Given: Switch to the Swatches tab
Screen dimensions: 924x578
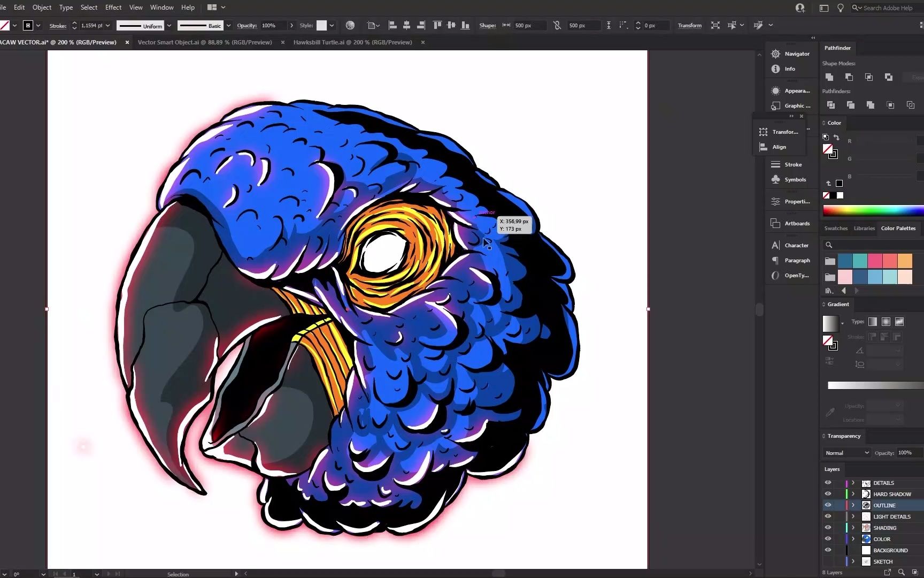Looking at the screenshot, I should pos(836,228).
